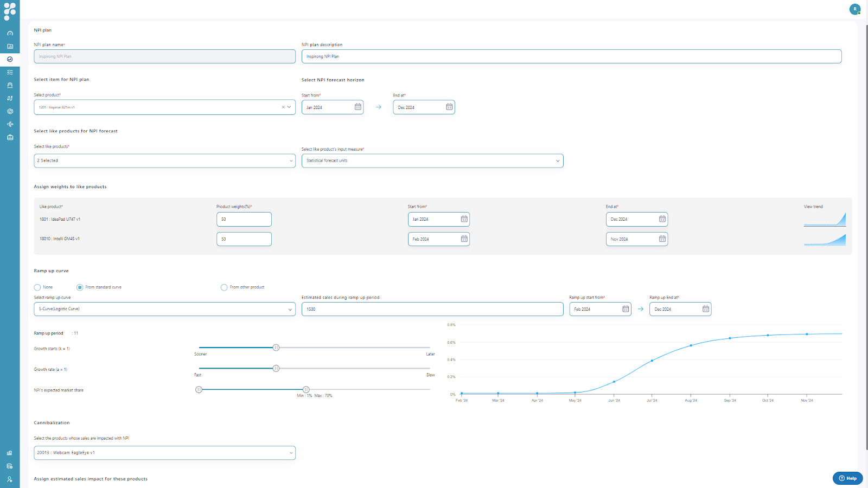
Task: Open calendar for Ramp up start from
Action: (x=626, y=309)
